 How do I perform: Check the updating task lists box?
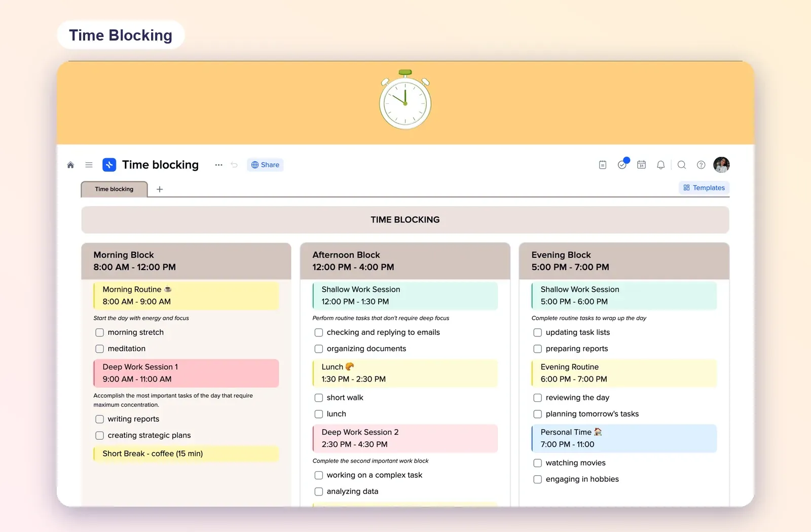pos(538,332)
